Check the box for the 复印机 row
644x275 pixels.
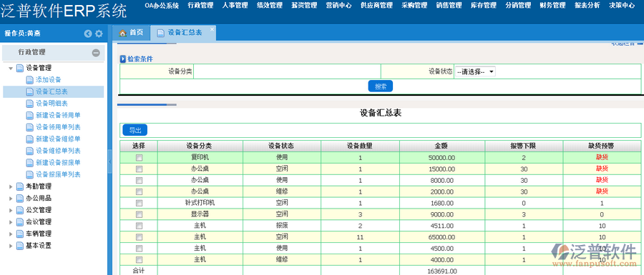click(x=139, y=157)
